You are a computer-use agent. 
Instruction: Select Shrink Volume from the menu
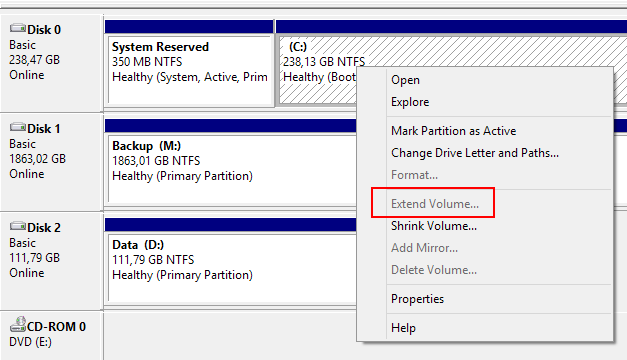(434, 226)
